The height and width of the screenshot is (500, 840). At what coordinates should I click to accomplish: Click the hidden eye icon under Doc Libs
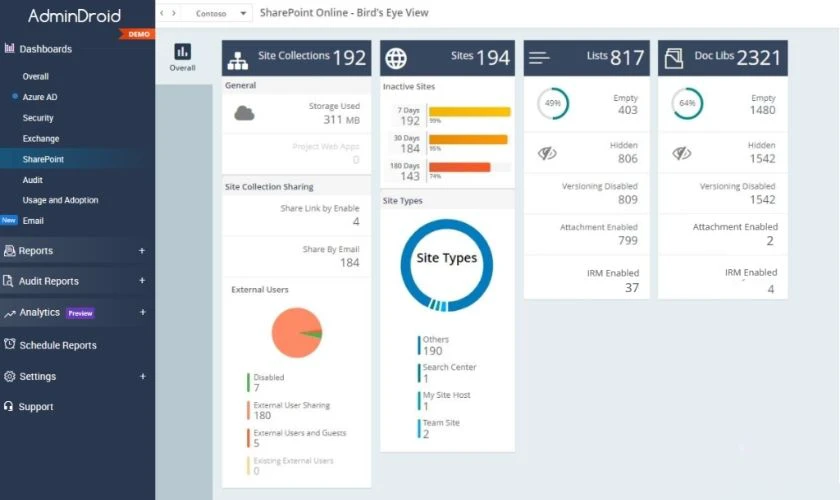point(681,154)
